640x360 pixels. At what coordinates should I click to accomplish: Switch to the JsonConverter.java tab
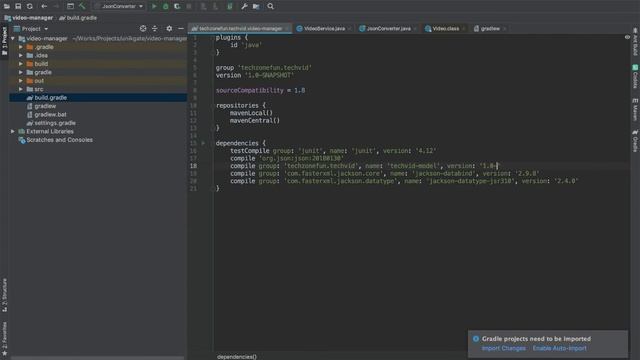click(388, 29)
